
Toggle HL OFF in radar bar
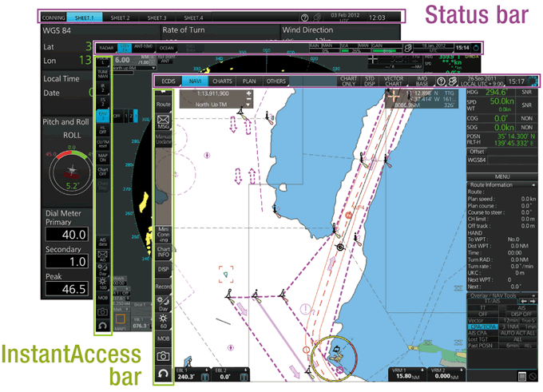(102, 130)
